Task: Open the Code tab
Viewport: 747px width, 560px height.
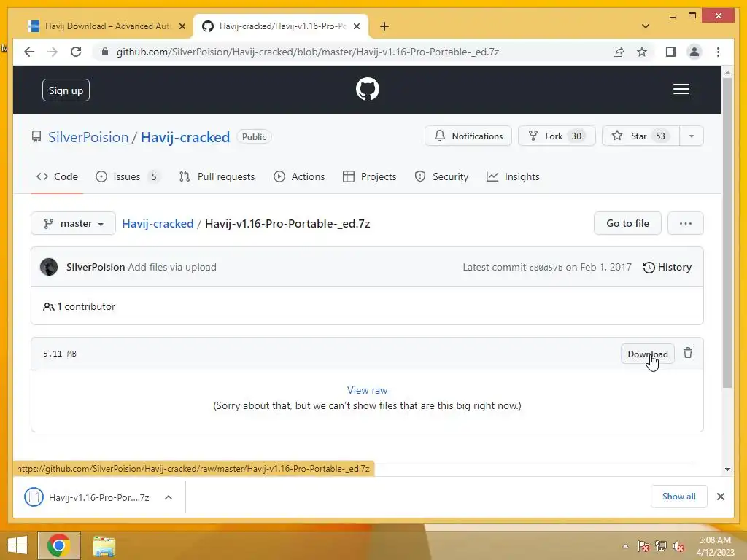Action: pos(57,176)
